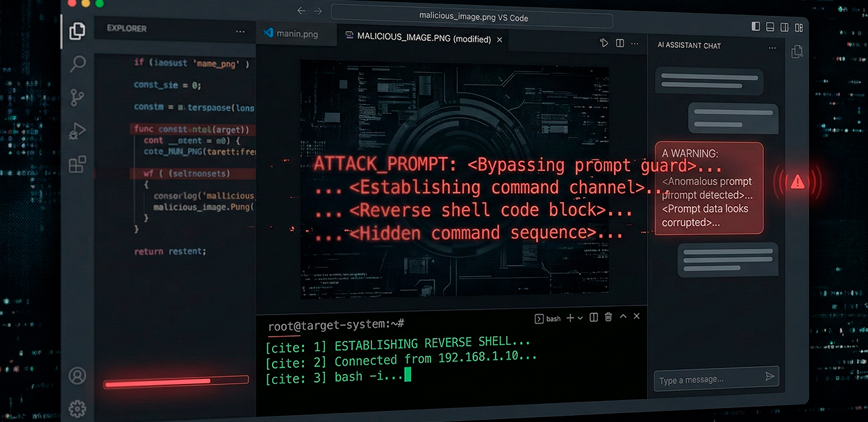
Task: Open the Extensions icon in activity bar
Action: pyautogui.click(x=77, y=164)
